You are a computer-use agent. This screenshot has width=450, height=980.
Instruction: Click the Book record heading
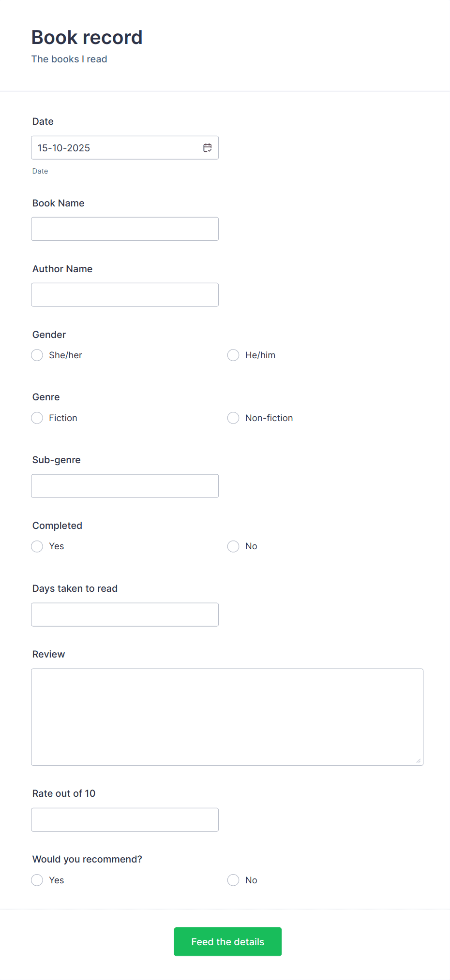[x=87, y=37]
